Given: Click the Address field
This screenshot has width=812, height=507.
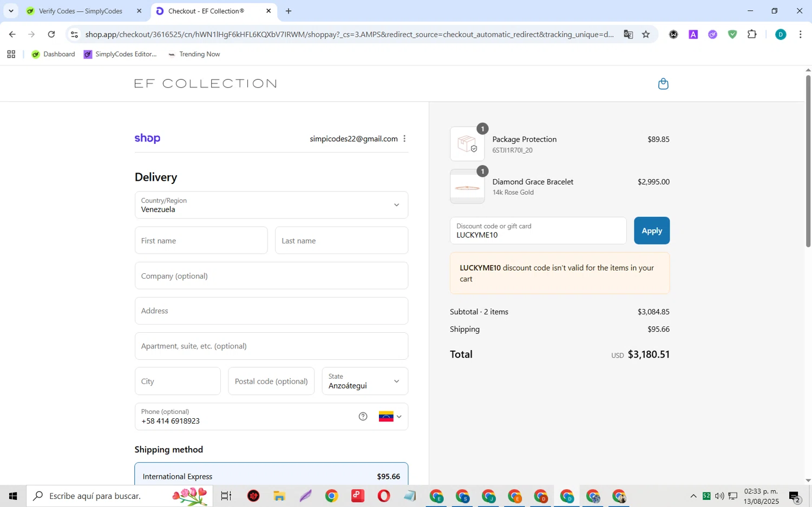Looking at the screenshot, I should pyautogui.click(x=271, y=311).
